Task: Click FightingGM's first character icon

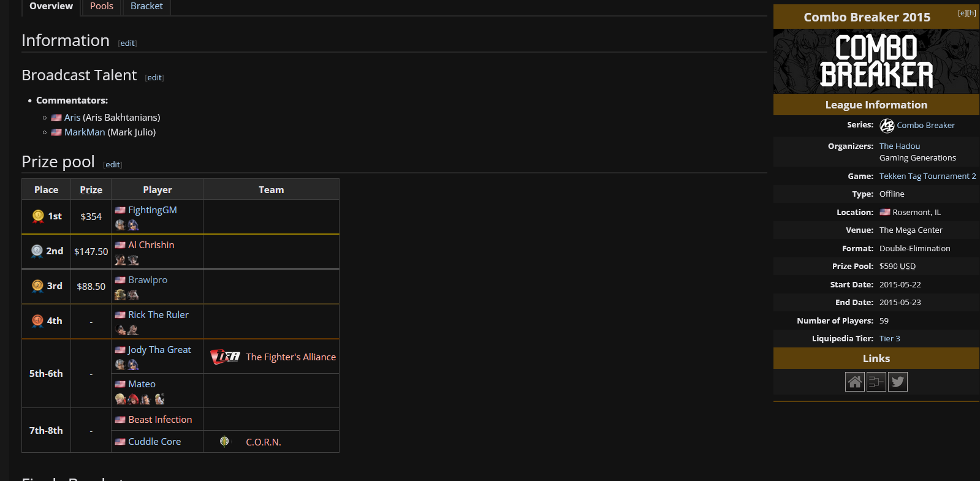Action: click(x=120, y=225)
